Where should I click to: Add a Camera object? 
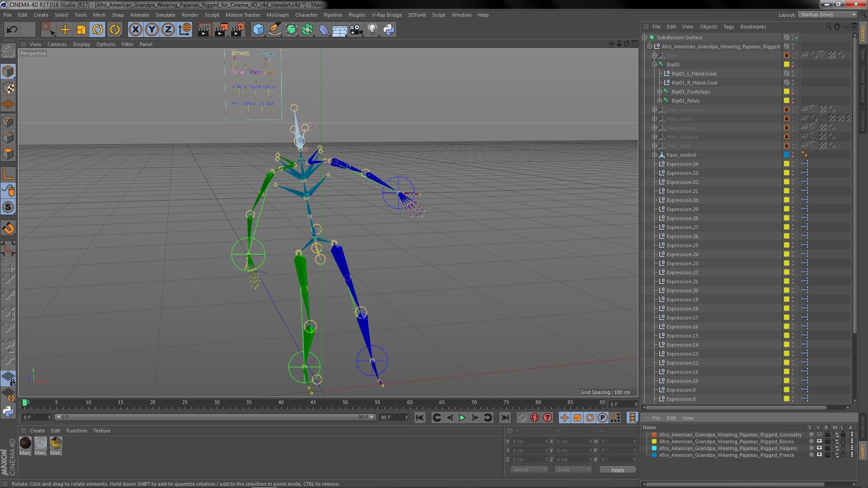(x=356, y=30)
